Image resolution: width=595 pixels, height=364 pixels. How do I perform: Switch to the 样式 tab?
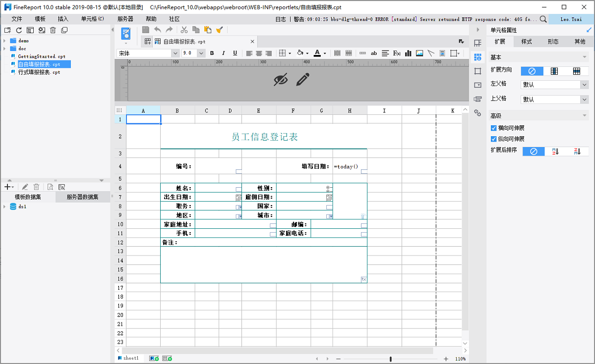(527, 42)
